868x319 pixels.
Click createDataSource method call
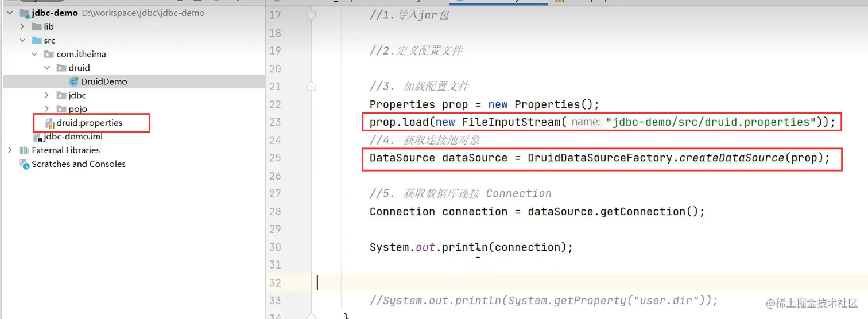coord(732,158)
